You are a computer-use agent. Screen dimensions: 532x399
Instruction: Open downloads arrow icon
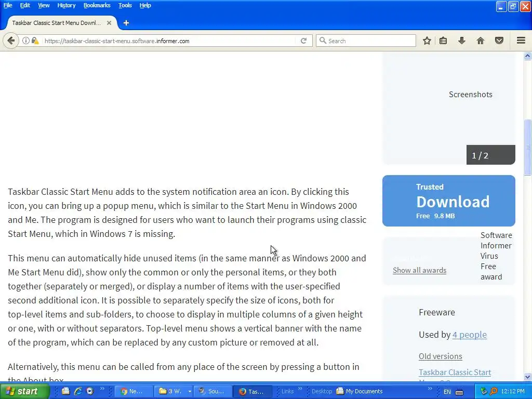point(462,41)
